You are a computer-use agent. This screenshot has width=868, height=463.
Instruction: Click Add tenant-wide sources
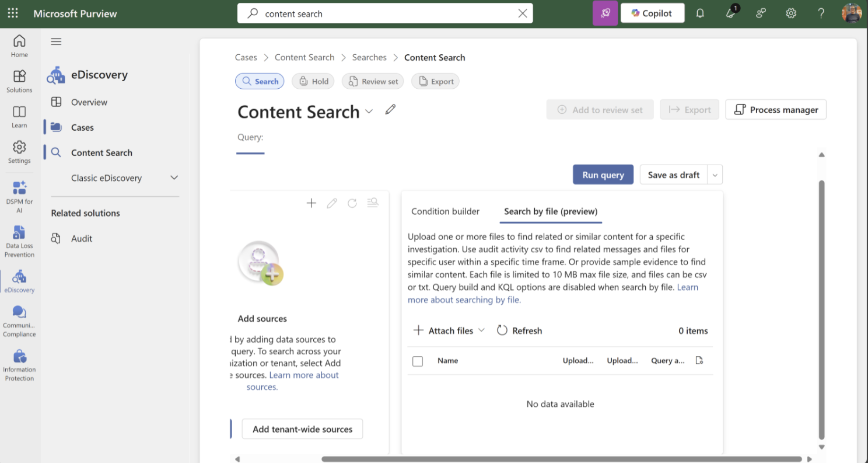(302, 429)
